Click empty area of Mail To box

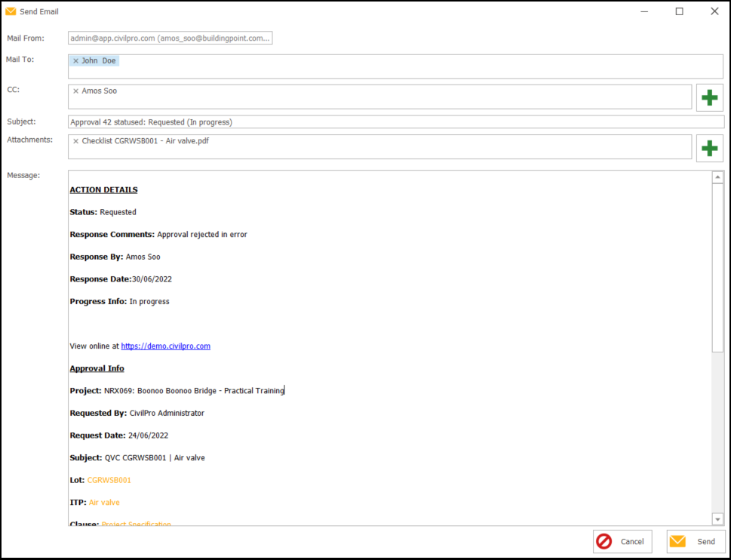pos(395,70)
